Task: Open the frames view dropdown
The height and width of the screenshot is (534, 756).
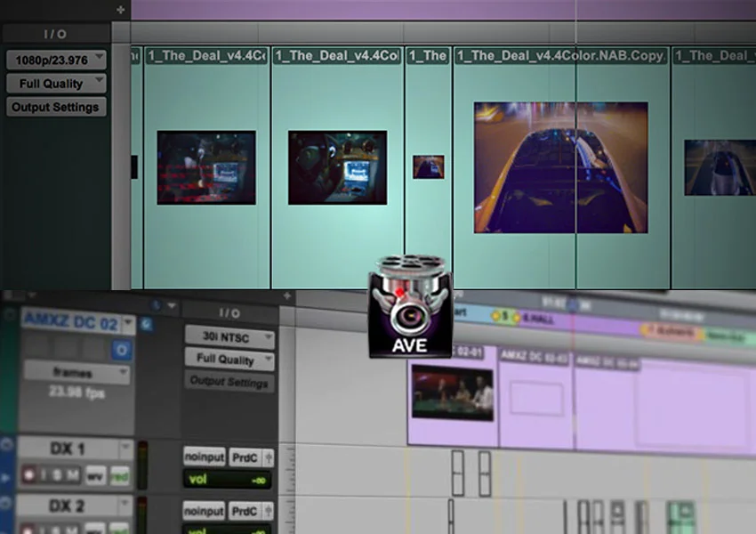Action: pos(76,372)
